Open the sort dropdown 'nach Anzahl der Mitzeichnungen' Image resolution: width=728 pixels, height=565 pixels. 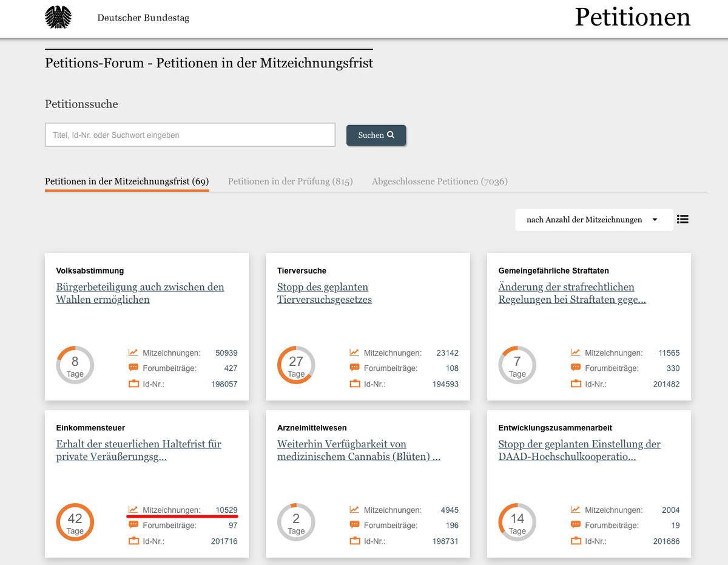pos(594,220)
